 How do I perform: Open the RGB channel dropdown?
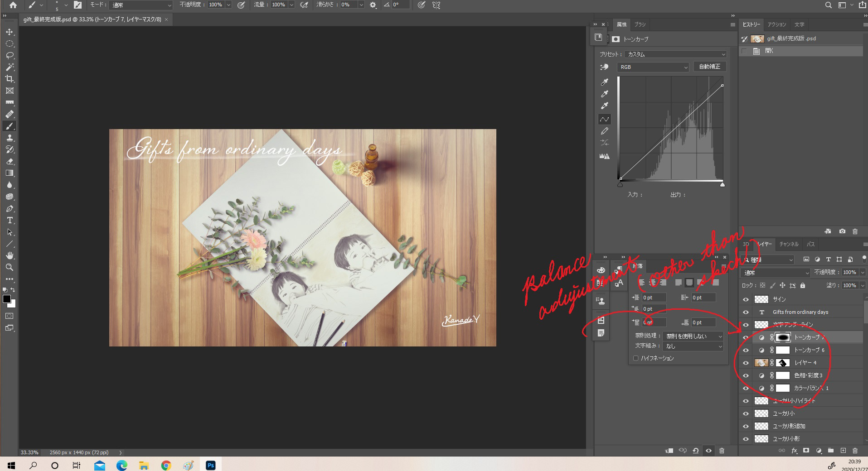pos(653,67)
